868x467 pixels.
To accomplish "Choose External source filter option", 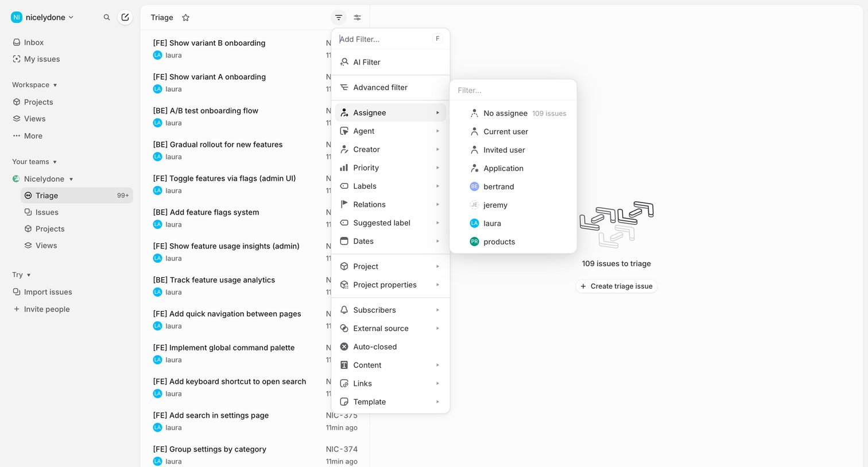I will tap(390, 328).
